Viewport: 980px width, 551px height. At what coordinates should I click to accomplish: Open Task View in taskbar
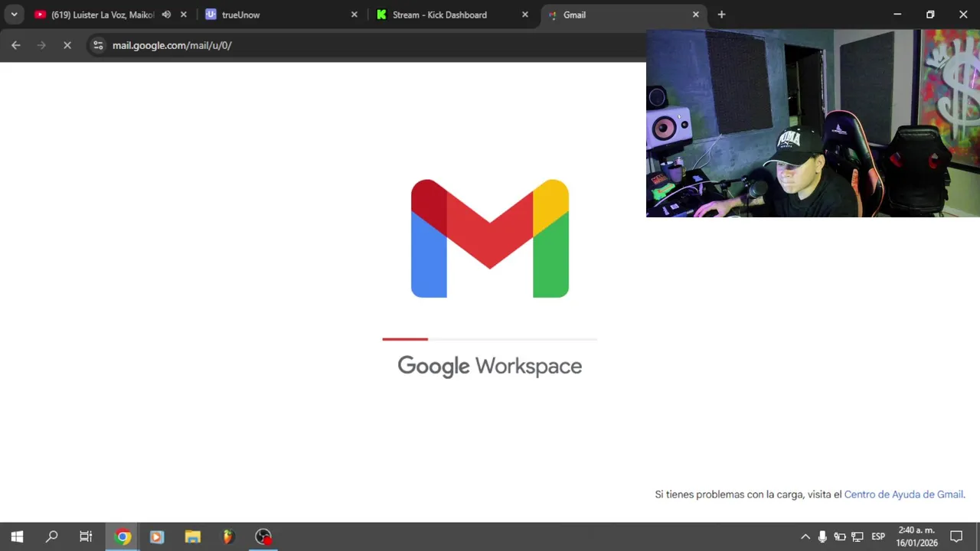pos(86,536)
